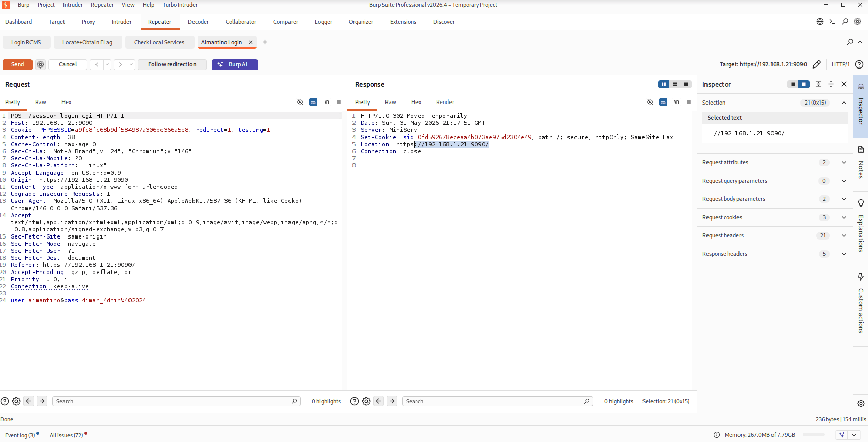
Task: Open the Explanations side panel
Action: (x=861, y=227)
